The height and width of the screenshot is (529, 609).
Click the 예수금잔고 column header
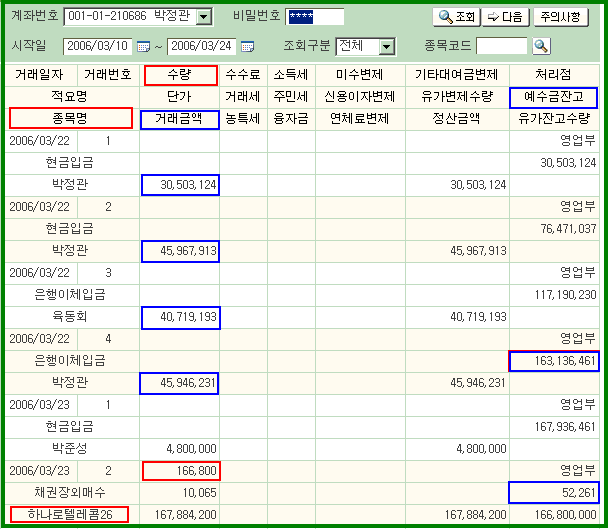point(553,97)
